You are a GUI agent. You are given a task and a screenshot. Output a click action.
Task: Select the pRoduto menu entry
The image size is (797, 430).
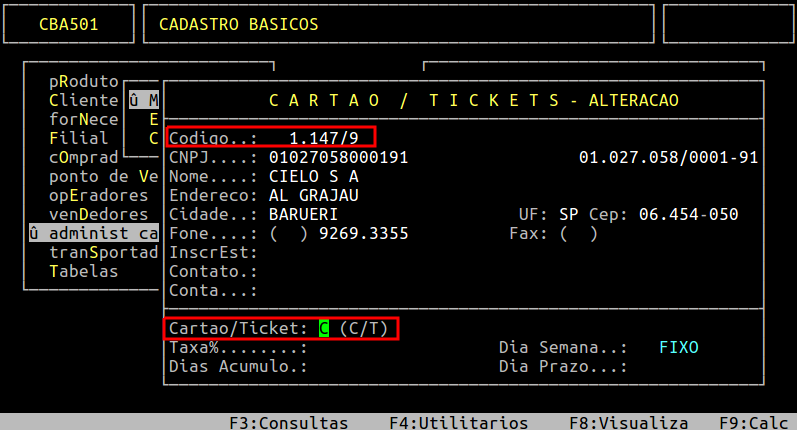[84, 81]
